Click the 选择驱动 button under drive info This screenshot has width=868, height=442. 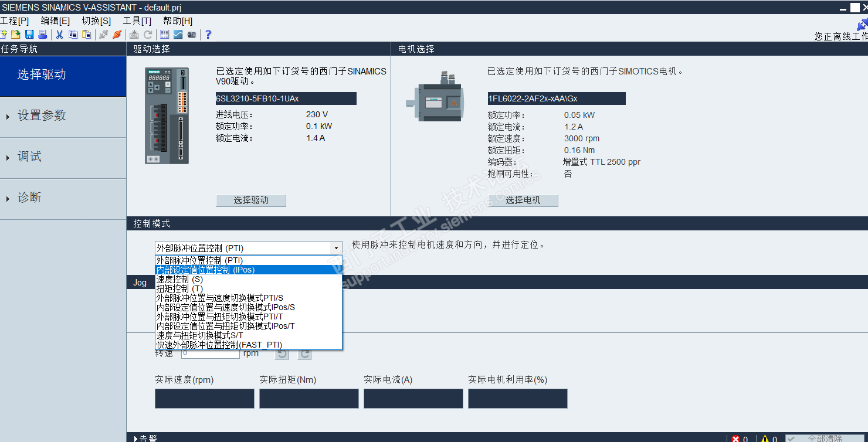(x=251, y=200)
